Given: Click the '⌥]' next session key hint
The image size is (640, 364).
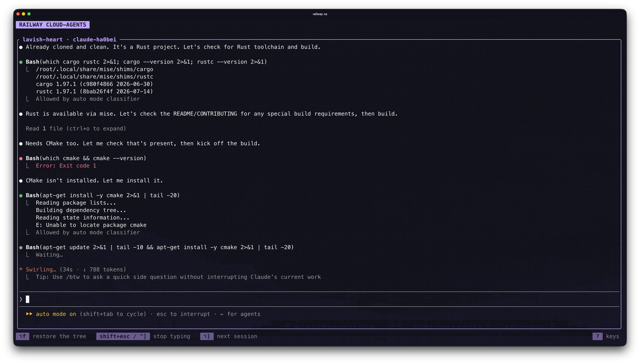Looking at the screenshot, I should (x=207, y=336).
